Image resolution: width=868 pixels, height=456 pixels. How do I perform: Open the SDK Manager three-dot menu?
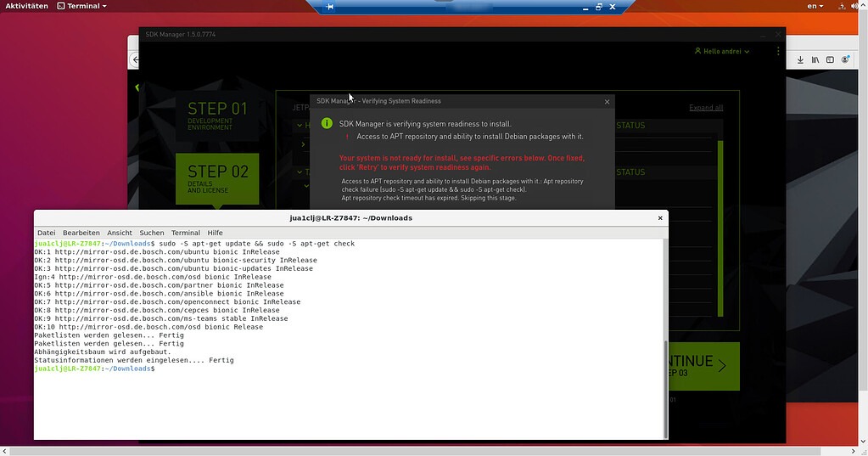click(x=778, y=51)
